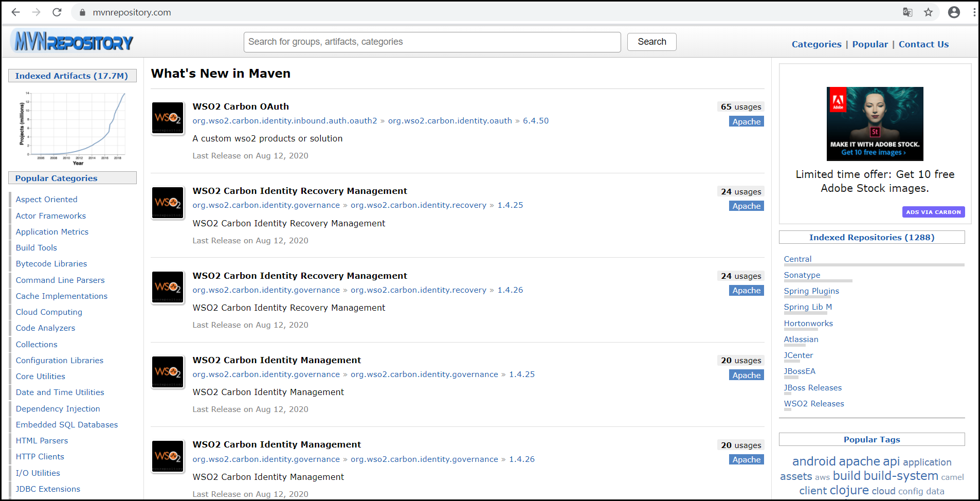Click the indexed artifacts growth chart

[x=72, y=128]
